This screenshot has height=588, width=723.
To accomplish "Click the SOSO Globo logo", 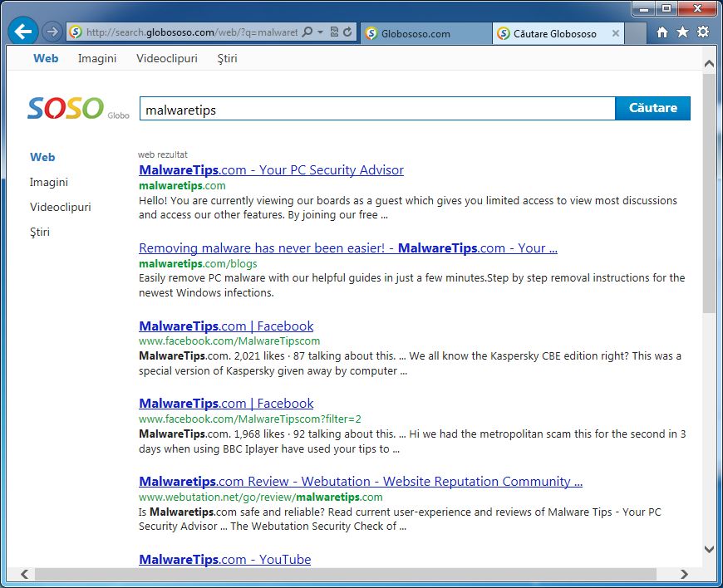I will pos(78,108).
